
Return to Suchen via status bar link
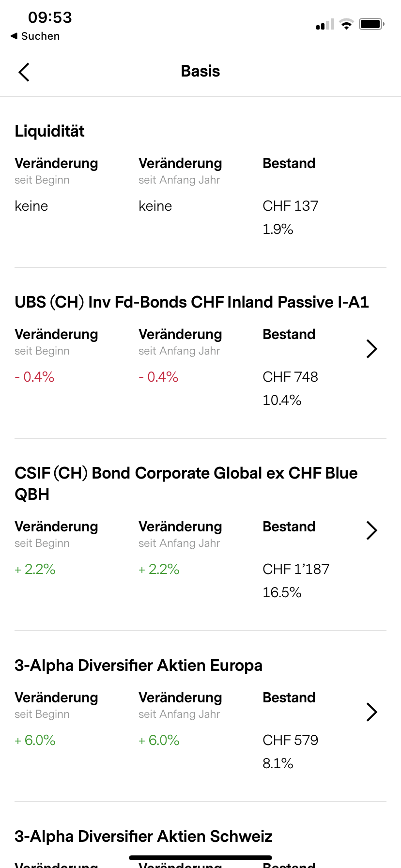(x=35, y=36)
